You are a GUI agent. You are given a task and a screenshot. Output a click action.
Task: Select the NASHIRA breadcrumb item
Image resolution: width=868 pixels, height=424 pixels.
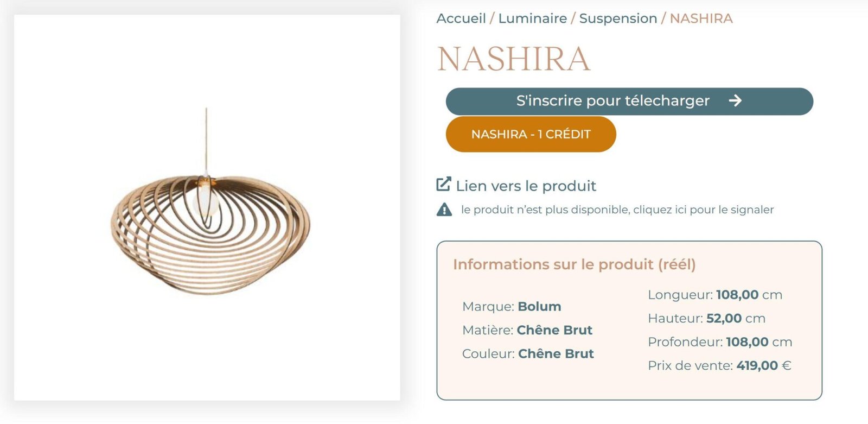point(701,18)
